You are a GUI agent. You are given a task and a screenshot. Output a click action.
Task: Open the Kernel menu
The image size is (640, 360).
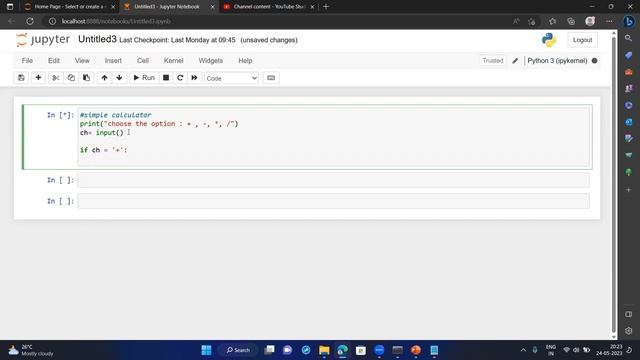tap(173, 60)
